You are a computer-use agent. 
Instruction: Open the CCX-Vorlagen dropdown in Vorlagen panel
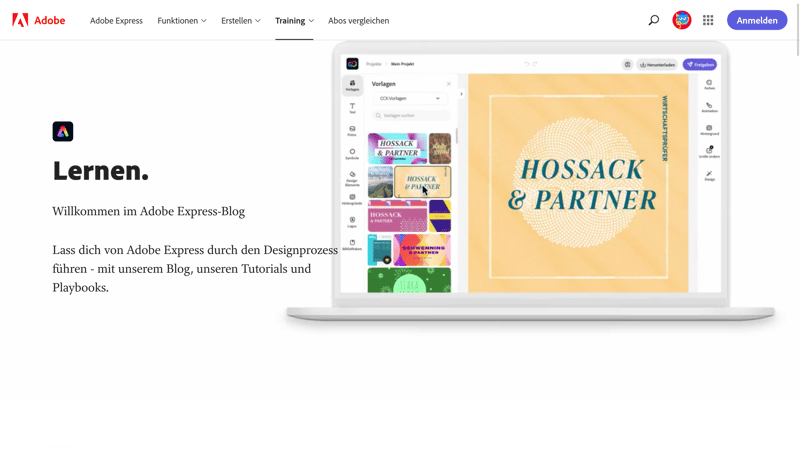[x=410, y=99]
